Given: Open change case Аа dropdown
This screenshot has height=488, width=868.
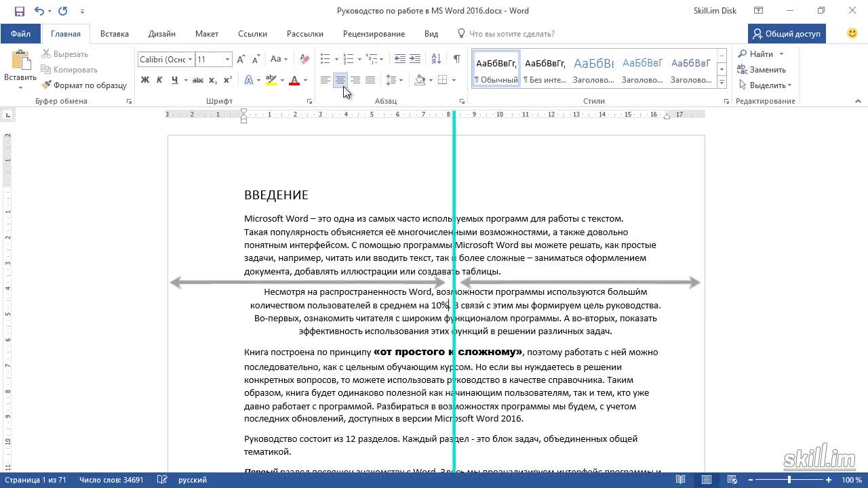Looking at the screenshot, I should pyautogui.click(x=279, y=60).
